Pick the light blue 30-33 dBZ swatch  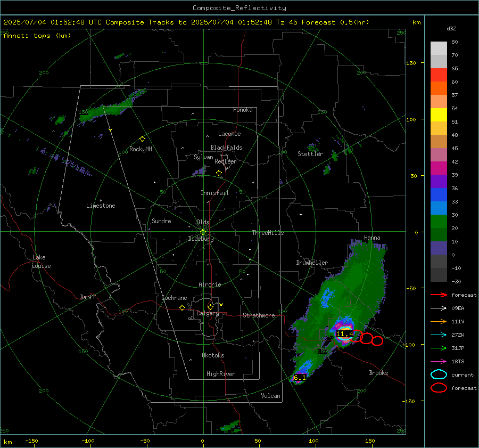[x=439, y=208]
